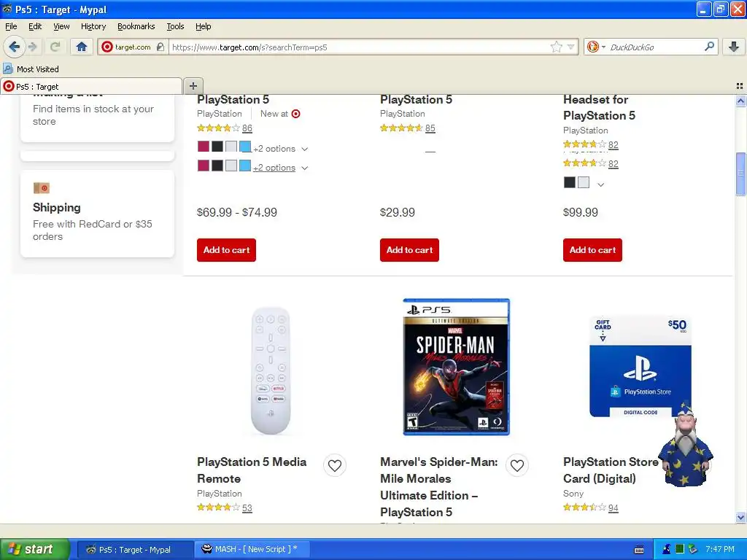This screenshot has height=560, width=747.
Task: Open the File menu
Action: click(x=11, y=26)
